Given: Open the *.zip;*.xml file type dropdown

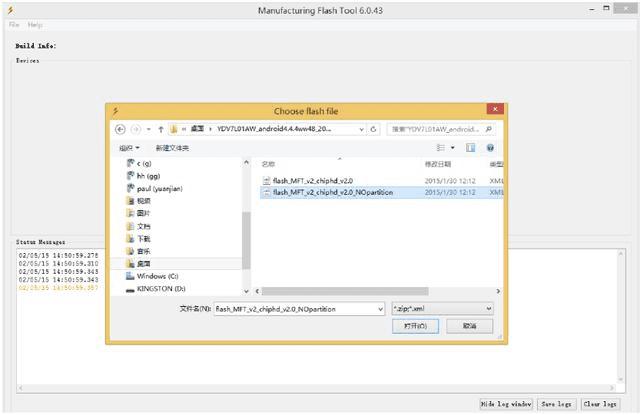Looking at the screenshot, I should [x=442, y=308].
